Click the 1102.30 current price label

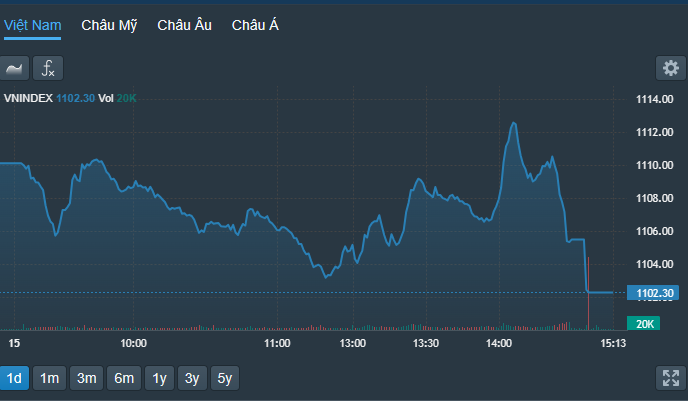point(654,292)
